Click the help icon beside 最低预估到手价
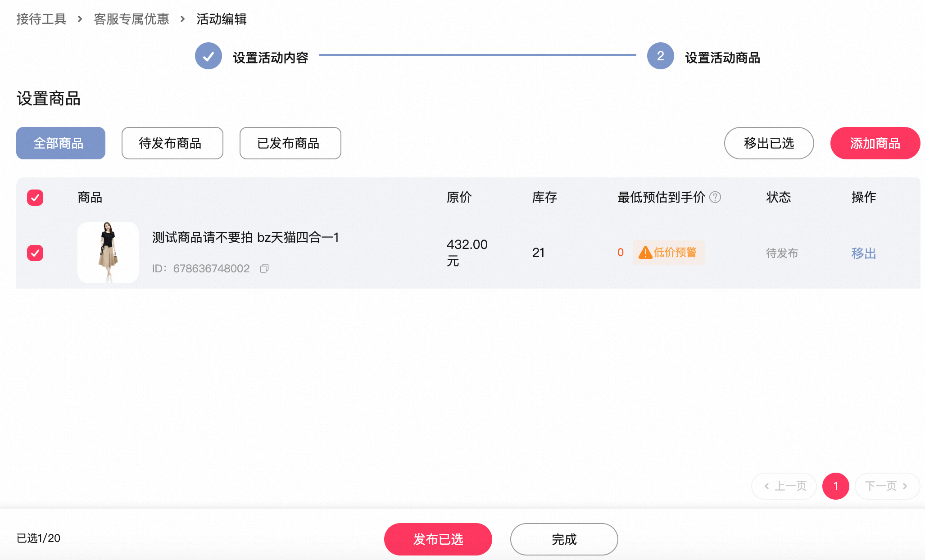 tap(715, 197)
